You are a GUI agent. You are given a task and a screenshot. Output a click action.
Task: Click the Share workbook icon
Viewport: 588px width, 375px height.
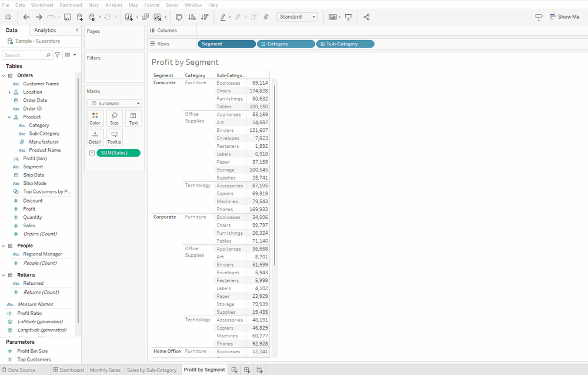(366, 16)
